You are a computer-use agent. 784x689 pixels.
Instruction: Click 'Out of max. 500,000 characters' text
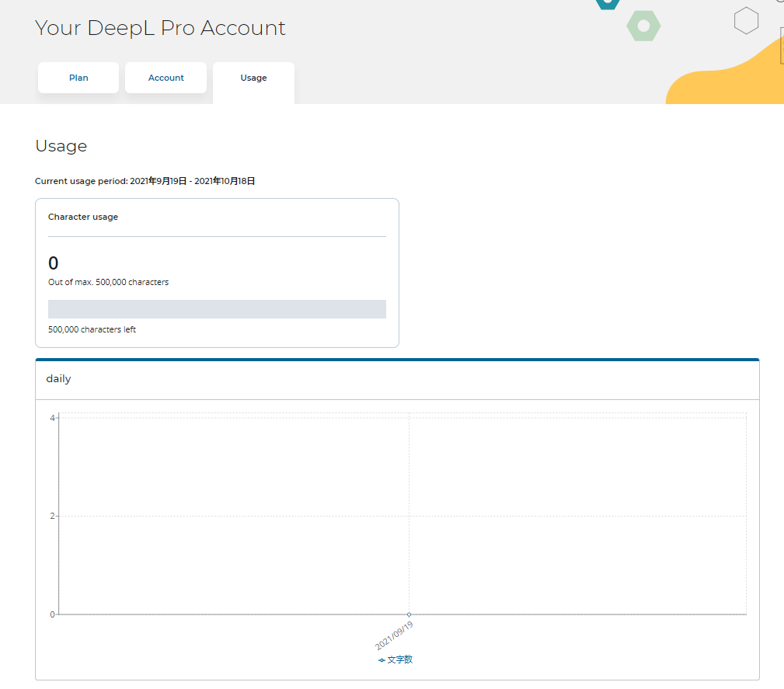pyautogui.click(x=109, y=282)
